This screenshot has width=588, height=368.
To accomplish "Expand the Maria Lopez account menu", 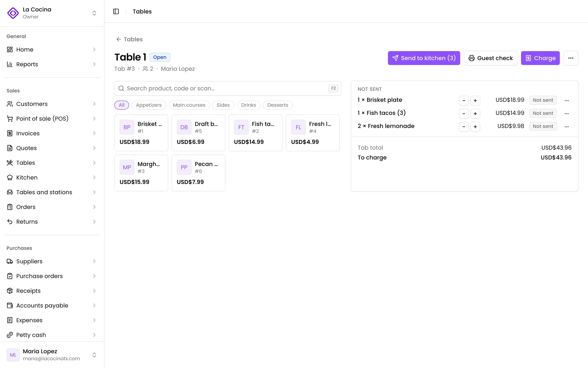I will point(94,355).
